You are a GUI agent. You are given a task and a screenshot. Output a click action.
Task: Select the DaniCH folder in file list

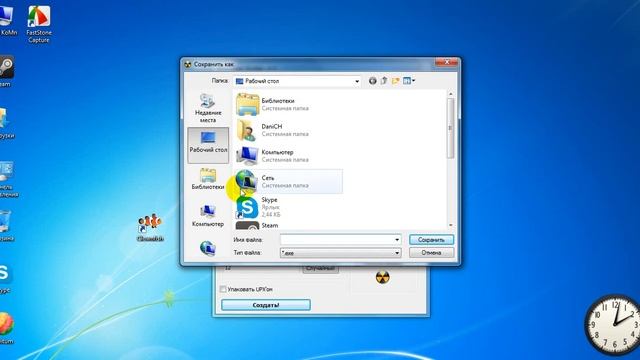[273, 130]
